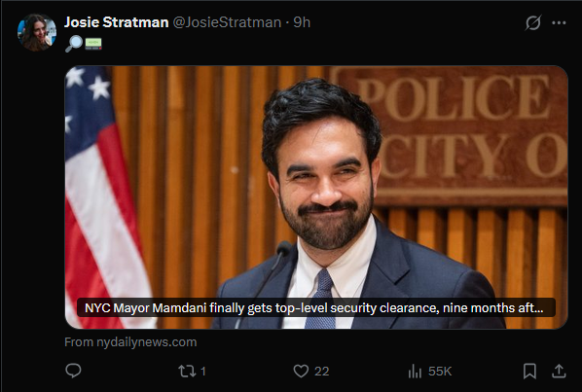Open Josie Stratman's profile picture

[37, 33]
